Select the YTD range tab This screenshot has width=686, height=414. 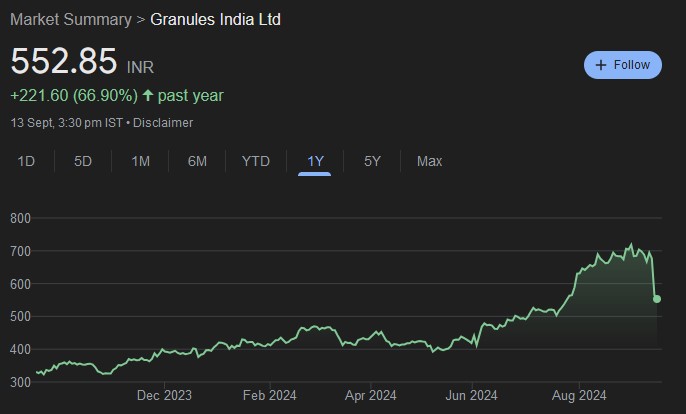(x=256, y=161)
